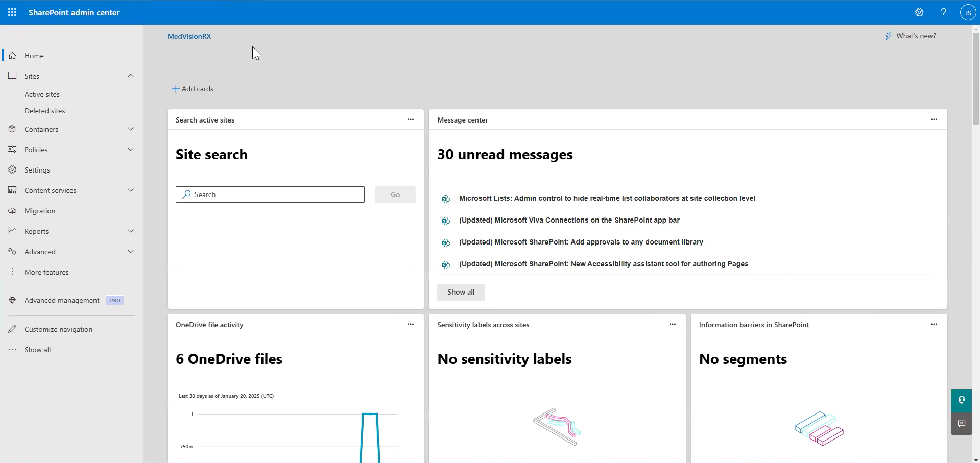Click the Advanced management PRO item
This screenshot has height=463, width=980.
[x=61, y=300]
